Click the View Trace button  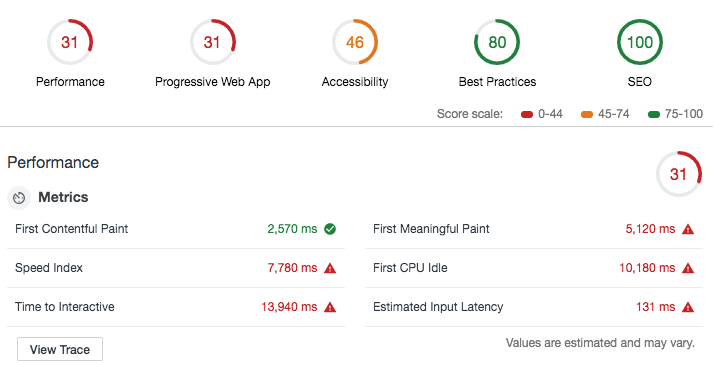coord(60,350)
